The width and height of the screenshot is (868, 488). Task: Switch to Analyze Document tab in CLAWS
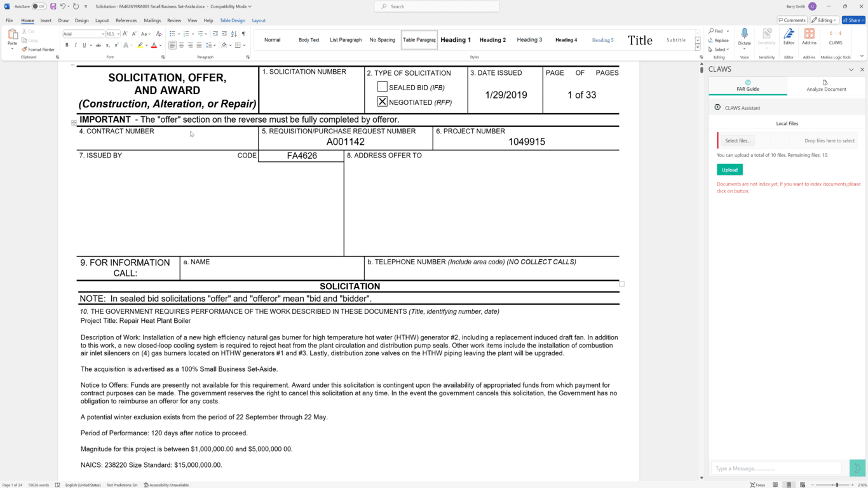tap(826, 86)
